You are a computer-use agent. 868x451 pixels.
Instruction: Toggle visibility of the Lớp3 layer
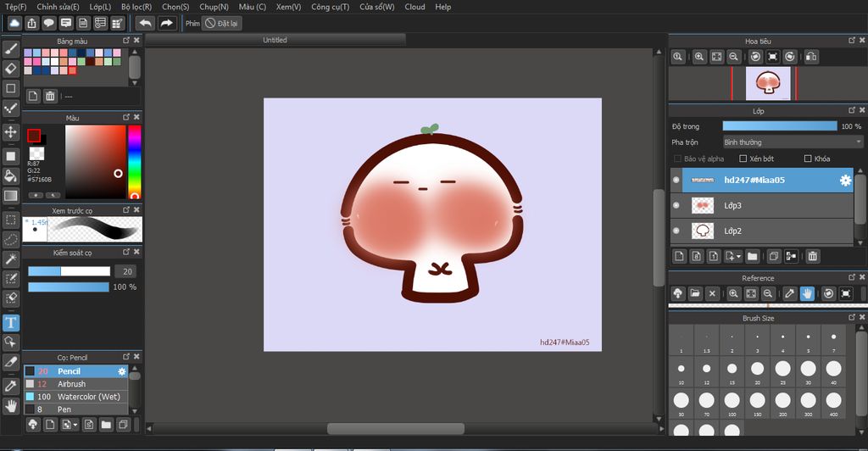click(x=676, y=205)
